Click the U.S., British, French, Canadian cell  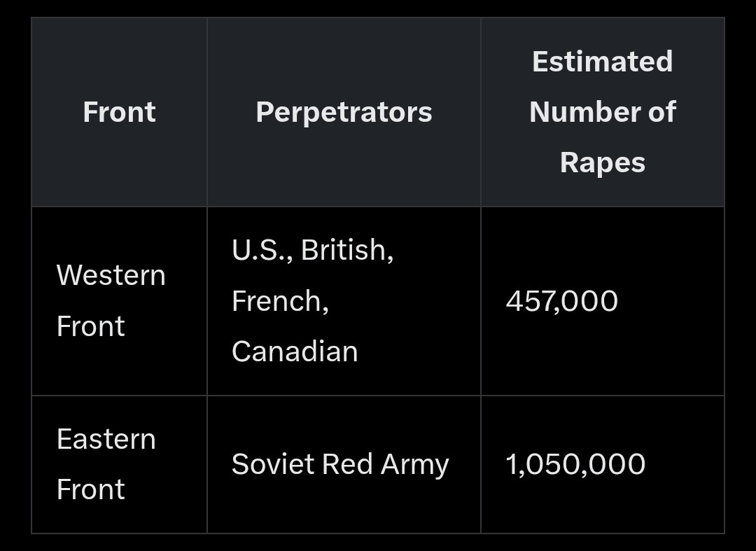click(344, 301)
